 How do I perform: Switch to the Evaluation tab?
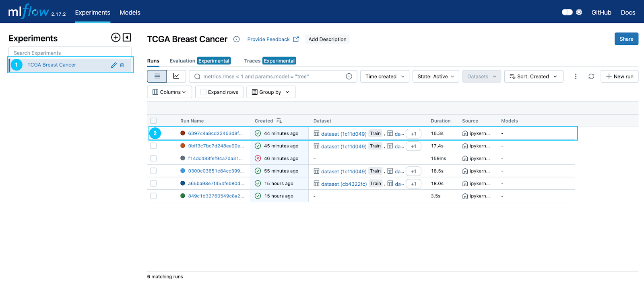point(182,61)
